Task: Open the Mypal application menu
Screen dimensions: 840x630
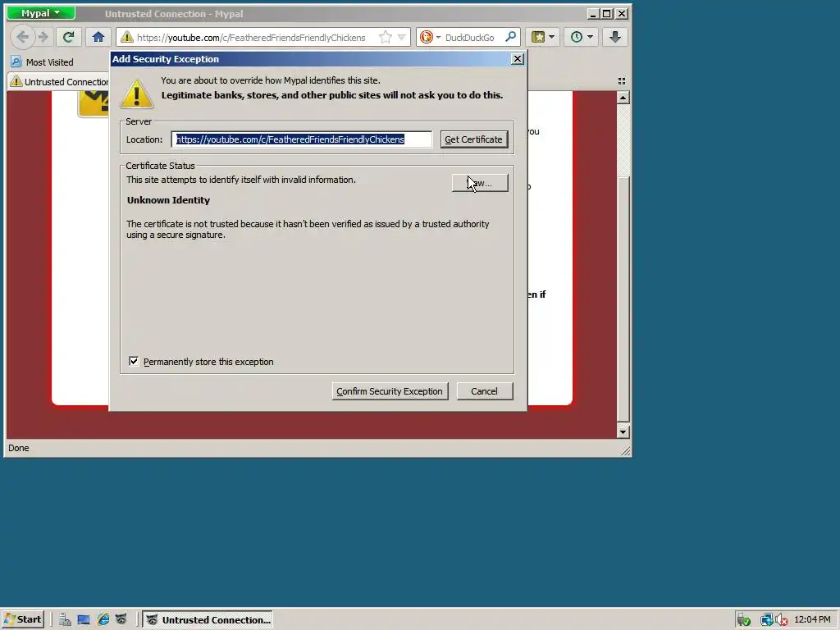Action: click(x=41, y=13)
